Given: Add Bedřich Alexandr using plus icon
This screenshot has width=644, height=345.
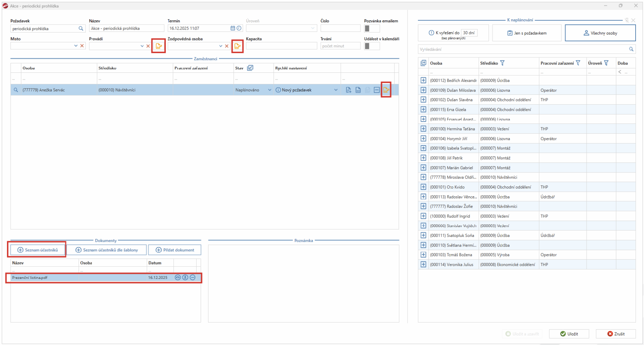Looking at the screenshot, I should (423, 80).
